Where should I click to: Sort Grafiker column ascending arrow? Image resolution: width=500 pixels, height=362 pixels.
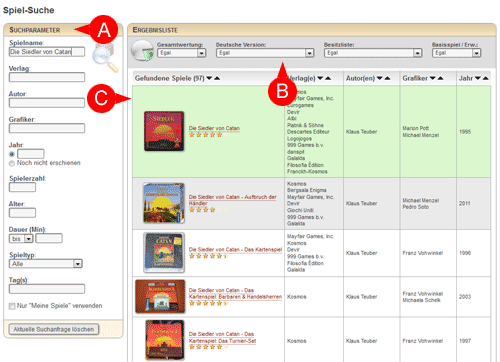[440, 78]
